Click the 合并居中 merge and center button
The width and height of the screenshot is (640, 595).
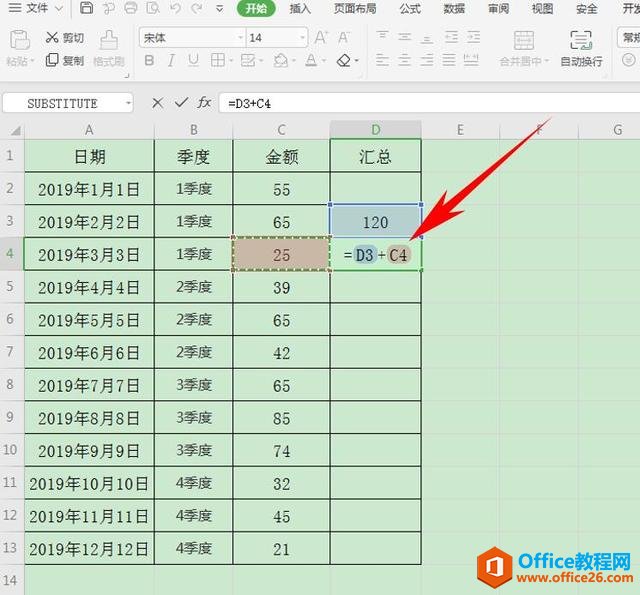pos(524,49)
